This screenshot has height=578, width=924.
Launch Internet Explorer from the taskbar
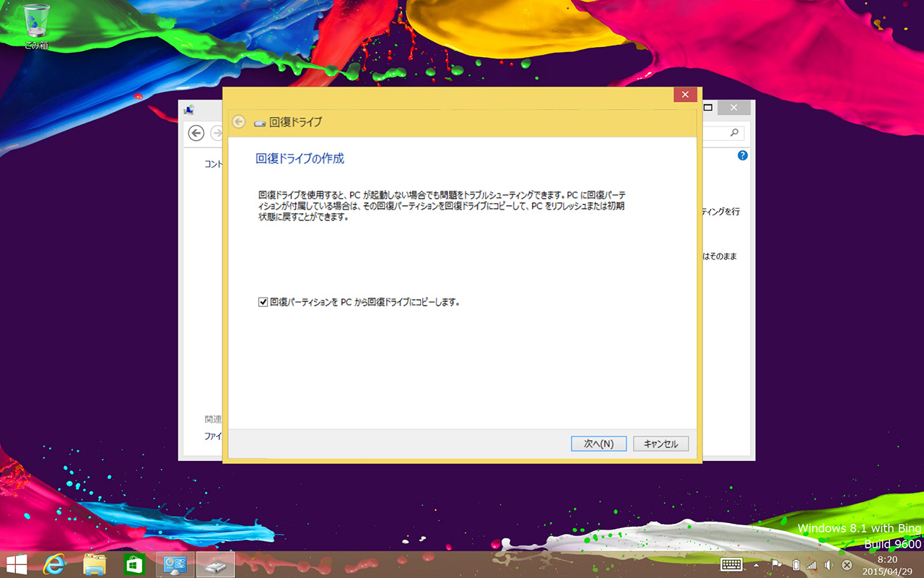tap(55, 564)
